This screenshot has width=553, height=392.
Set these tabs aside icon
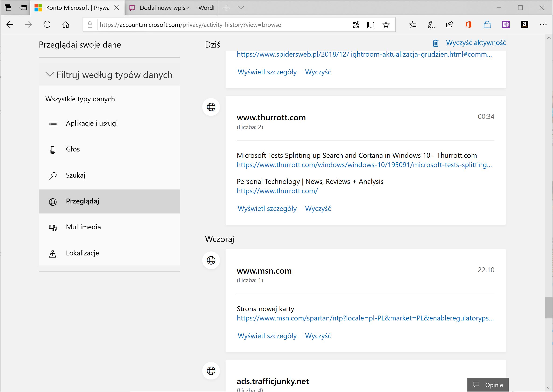(23, 8)
